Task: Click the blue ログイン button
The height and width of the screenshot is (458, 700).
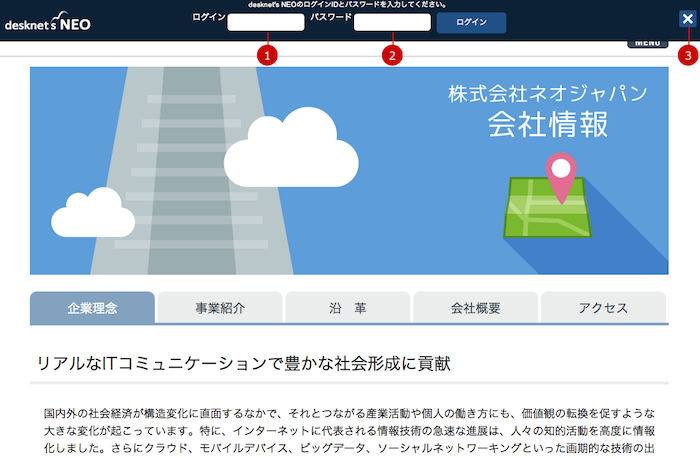Action: pos(471,22)
